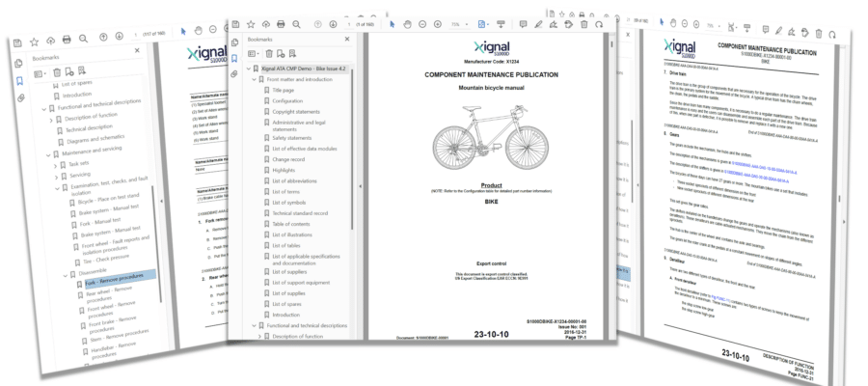Viewport: 868px width, 386px height.
Task: Star the document in center window
Action: pyautogui.click(x=251, y=24)
